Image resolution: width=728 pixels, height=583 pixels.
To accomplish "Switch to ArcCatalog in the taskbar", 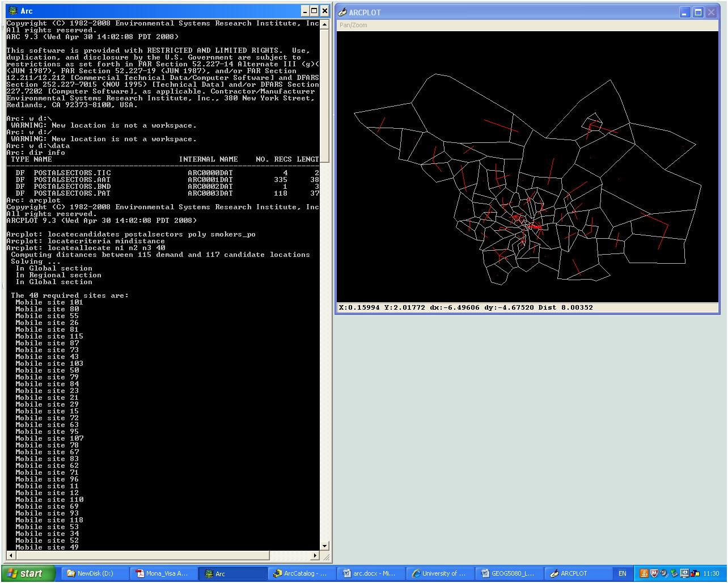I will click(x=302, y=573).
